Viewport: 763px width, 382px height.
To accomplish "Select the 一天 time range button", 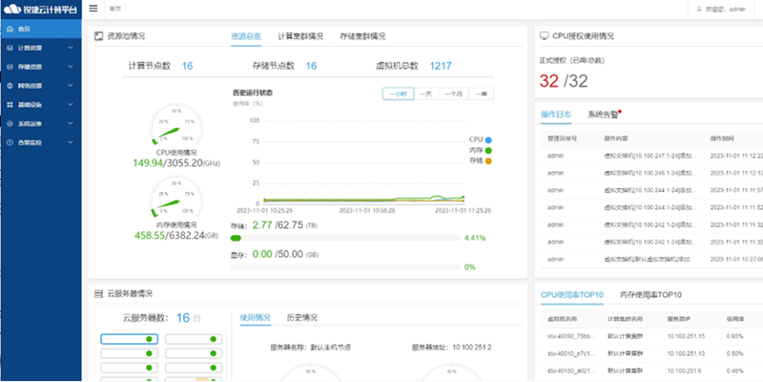I will pos(426,94).
